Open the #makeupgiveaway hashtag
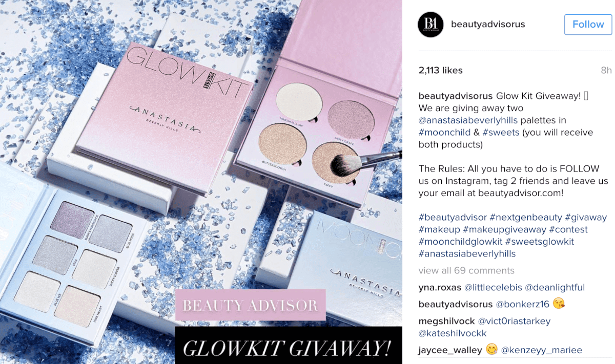The width and height of the screenshot is (615, 364). coord(504,230)
